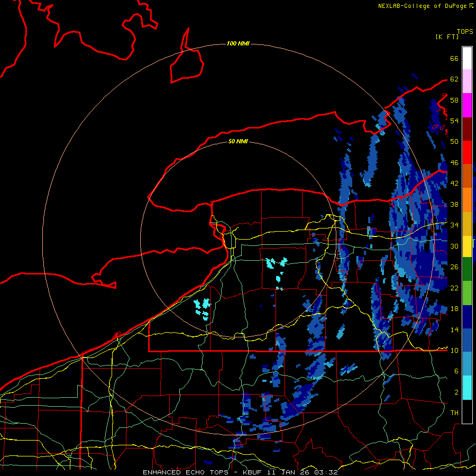Click the 2 legend value
The width and height of the screenshot is (476, 476).
pyautogui.click(x=456, y=392)
